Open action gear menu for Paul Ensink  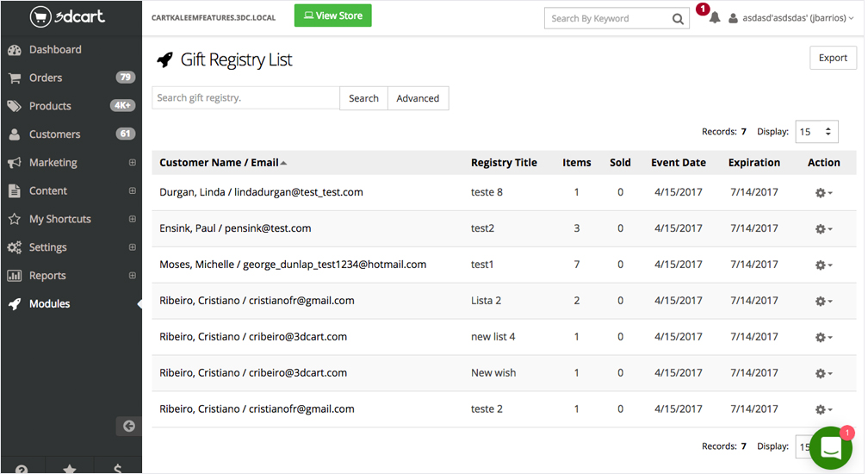(823, 229)
